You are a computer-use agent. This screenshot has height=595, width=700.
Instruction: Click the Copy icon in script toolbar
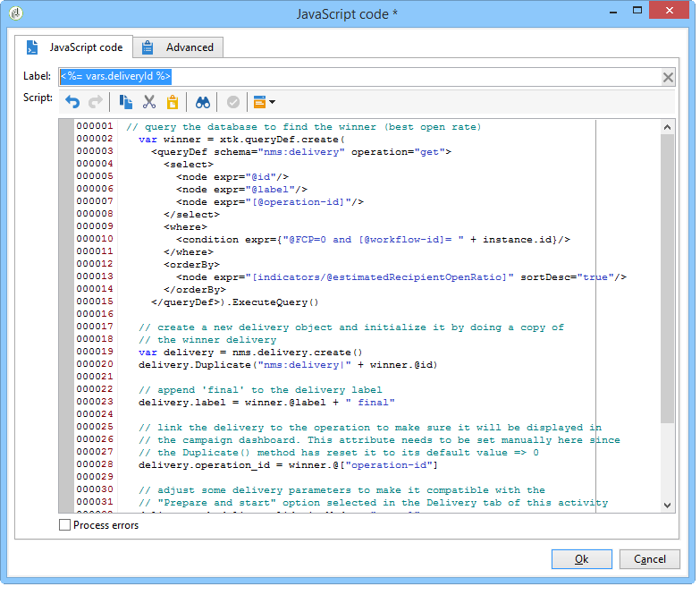coord(126,102)
